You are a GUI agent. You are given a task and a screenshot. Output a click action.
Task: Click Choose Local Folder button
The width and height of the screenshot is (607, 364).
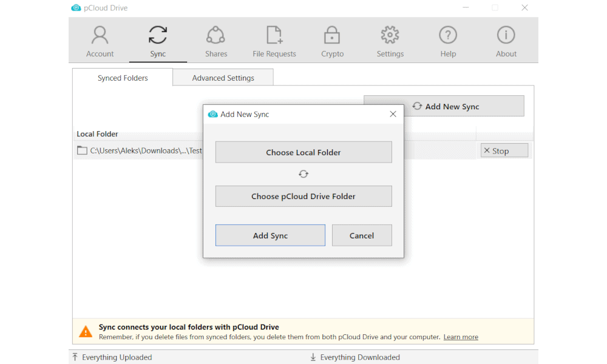(303, 152)
